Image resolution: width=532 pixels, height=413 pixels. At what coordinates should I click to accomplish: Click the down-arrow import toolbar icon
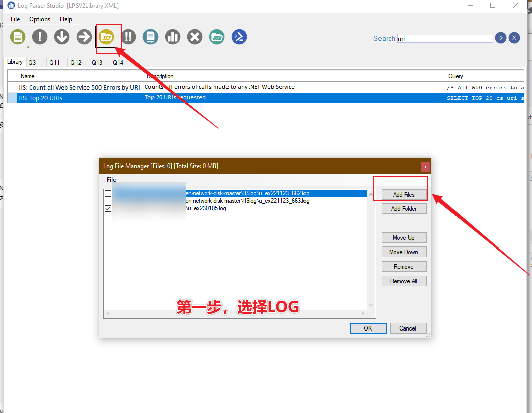pos(62,37)
